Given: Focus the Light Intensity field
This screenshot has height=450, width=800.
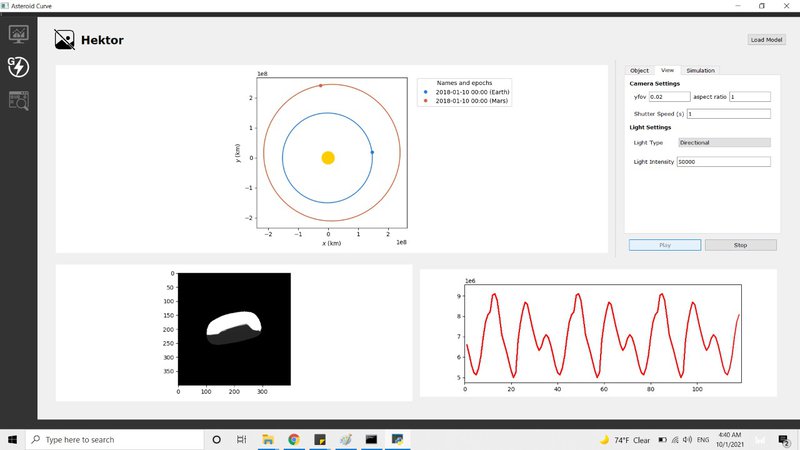Looking at the screenshot, I should pos(723,161).
